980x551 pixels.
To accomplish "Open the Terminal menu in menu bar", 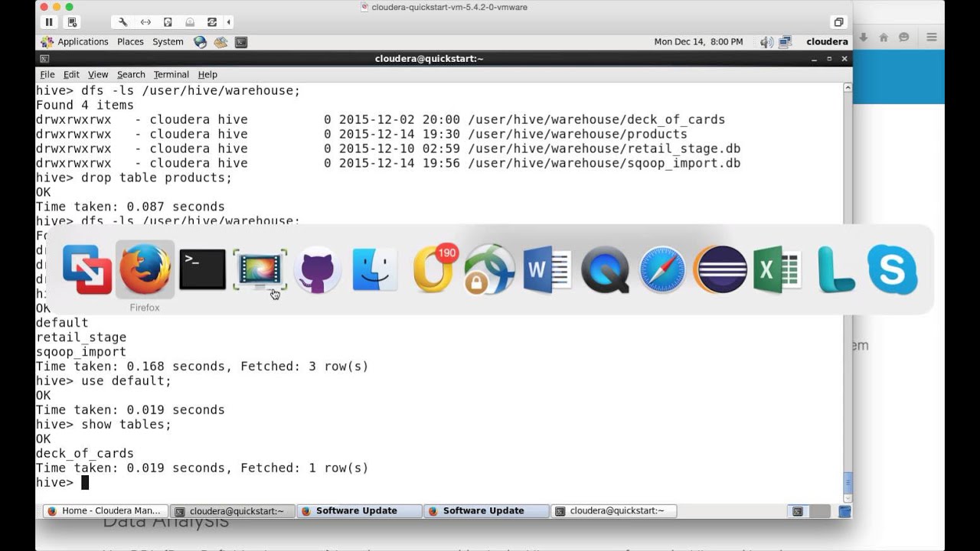I will (x=171, y=74).
